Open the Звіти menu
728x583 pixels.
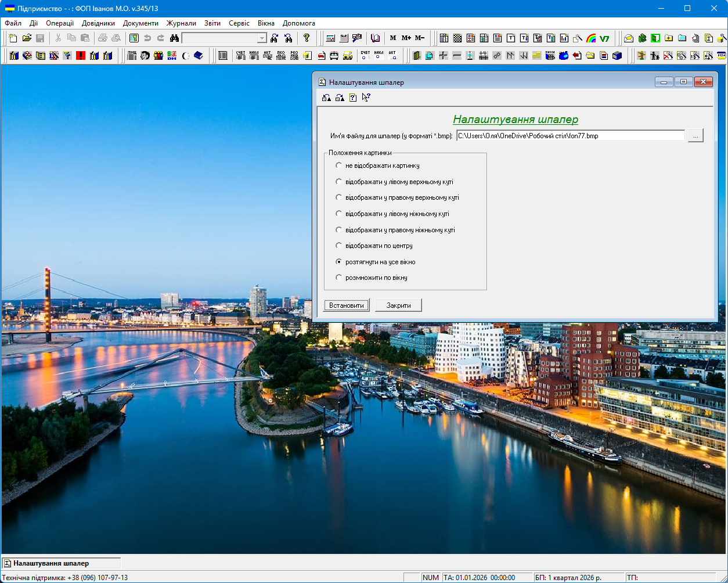tap(212, 23)
